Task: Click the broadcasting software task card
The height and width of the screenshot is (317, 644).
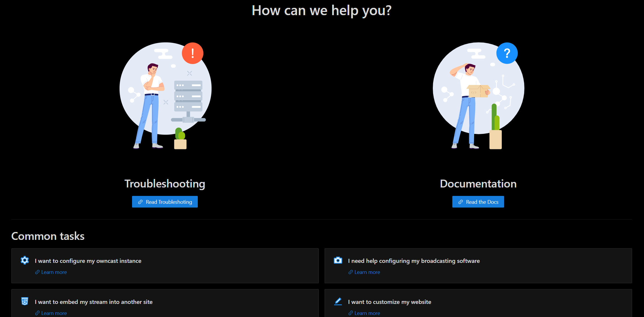Action: pos(478,266)
